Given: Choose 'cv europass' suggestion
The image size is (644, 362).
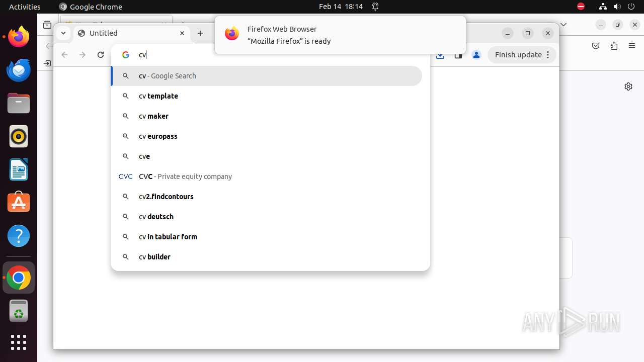Looking at the screenshot, I should (x=266, y=136).
